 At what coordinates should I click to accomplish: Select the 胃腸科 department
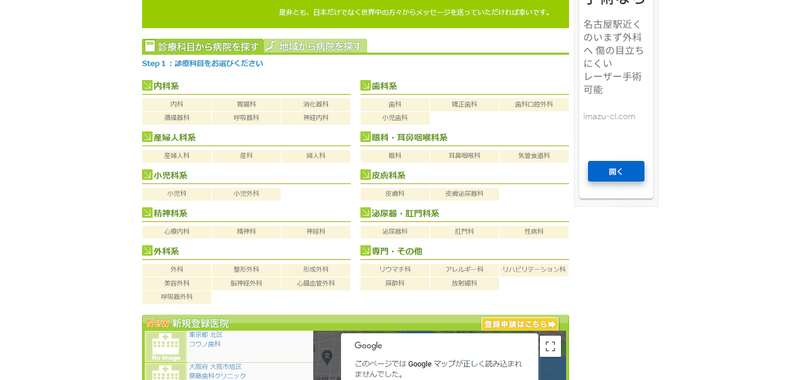pyautogui.click(x=246, y=105)
